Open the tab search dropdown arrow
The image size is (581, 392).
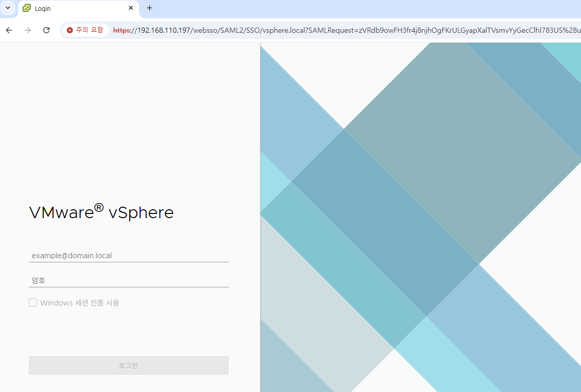click(x=8, y=8)
